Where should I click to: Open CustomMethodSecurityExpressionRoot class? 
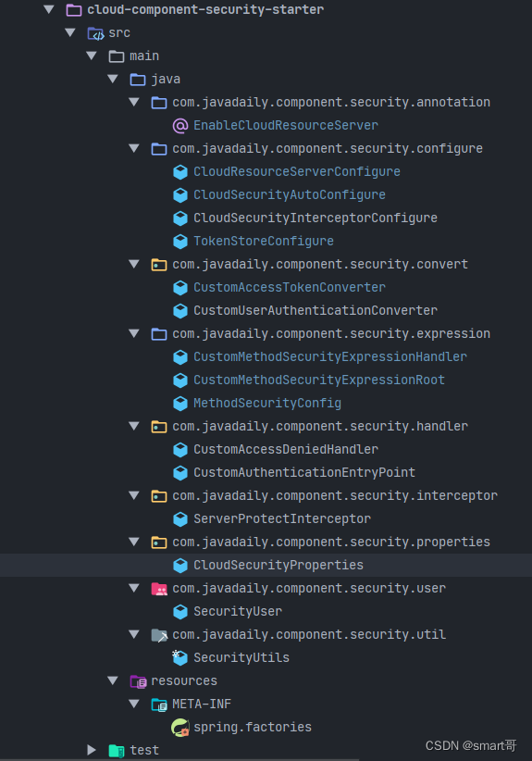point(319,380)
